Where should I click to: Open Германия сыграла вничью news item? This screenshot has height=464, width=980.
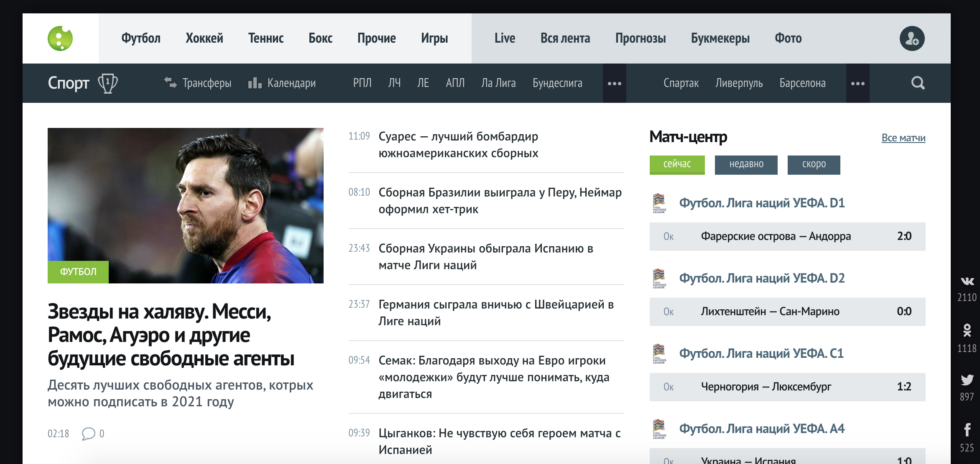pos(496,313)
